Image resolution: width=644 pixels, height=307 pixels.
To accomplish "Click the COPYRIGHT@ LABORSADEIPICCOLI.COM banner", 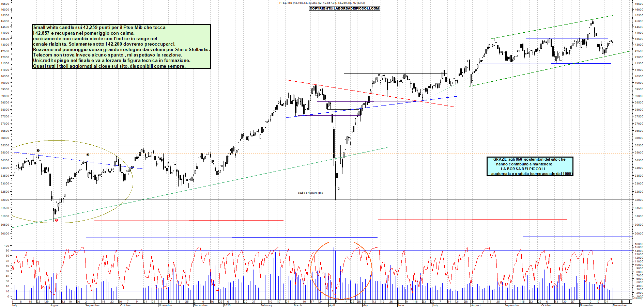I will click(x=345, y=9).
